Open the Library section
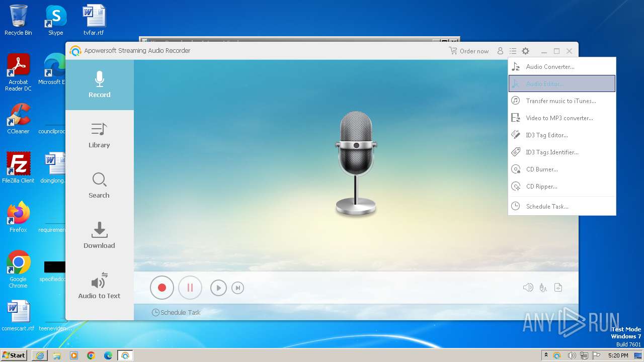Image resolution: width=644 pixels, height=362 pixels. [x=99, y=135]
